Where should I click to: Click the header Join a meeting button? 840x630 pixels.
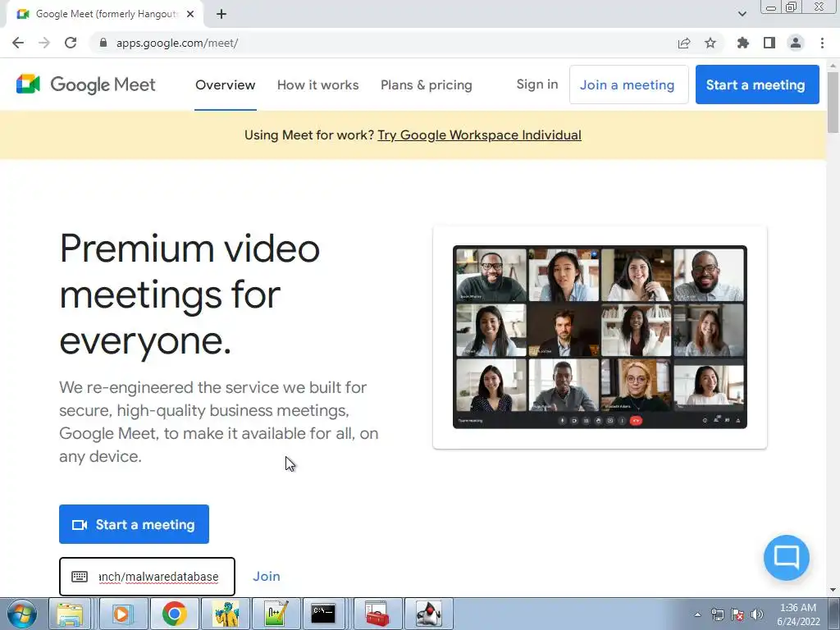(628, 84)
